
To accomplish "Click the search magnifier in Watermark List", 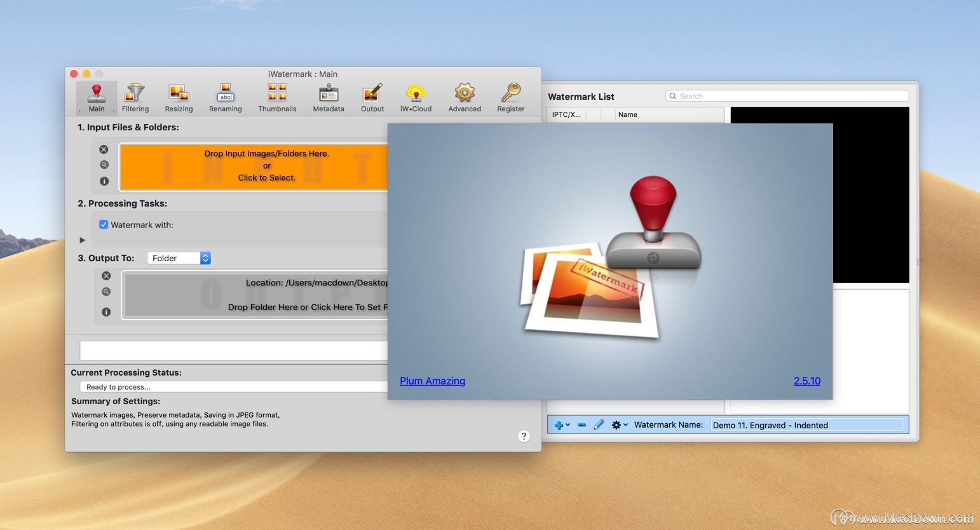I will coord(672,96).
